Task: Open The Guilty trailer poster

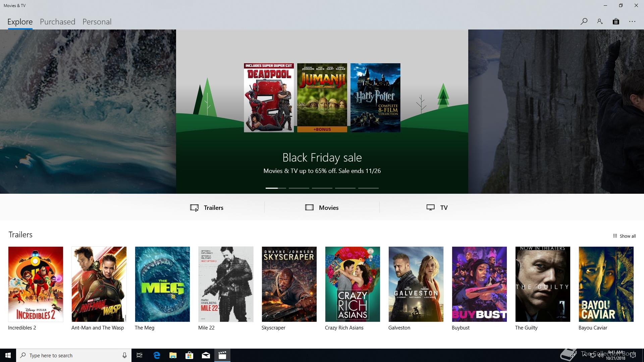Action: (x=543, y=284)
